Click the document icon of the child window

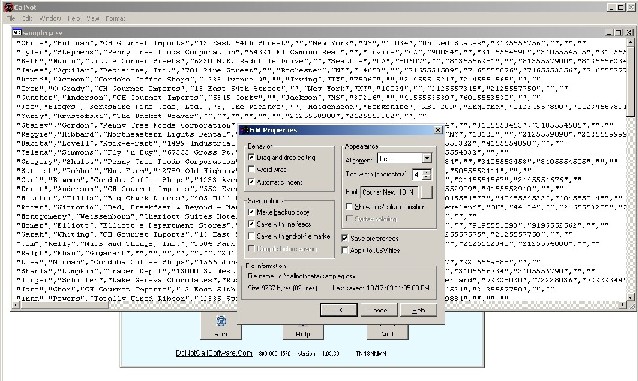17,32
